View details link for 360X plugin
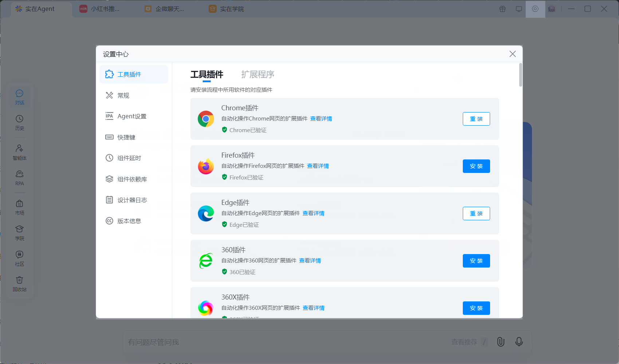The width and height of the screenshot is (619, 364). pyautogui.click(x=314, y=308)
